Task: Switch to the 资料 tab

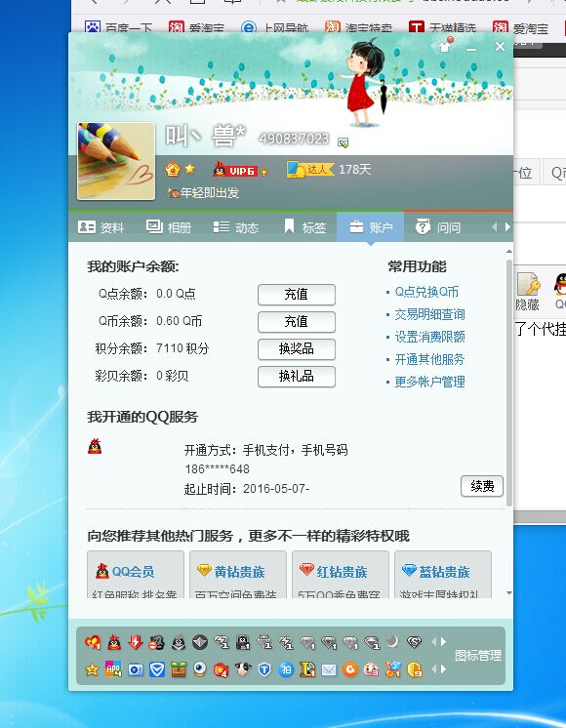Action: (101, 227)
